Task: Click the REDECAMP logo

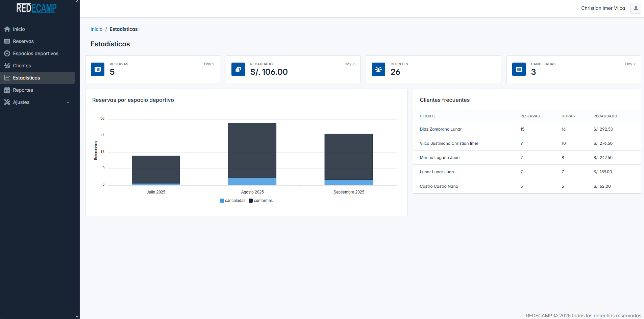Action: (x=36, y=8)
